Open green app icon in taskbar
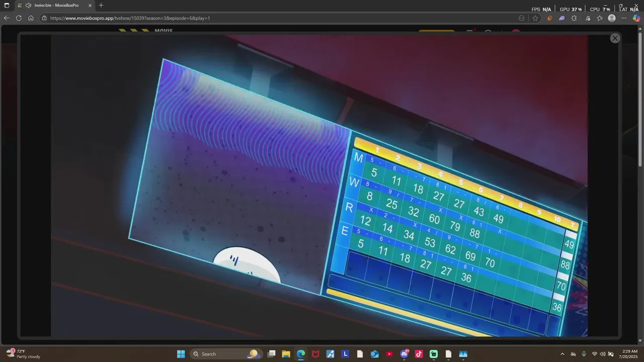Viewport: 644px width, 362px height. (434, 354)
